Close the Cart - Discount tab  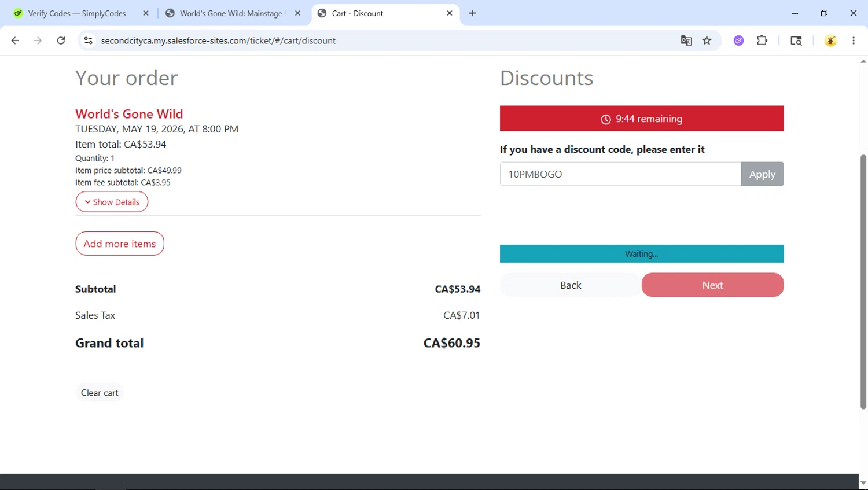tap(450, 13)
